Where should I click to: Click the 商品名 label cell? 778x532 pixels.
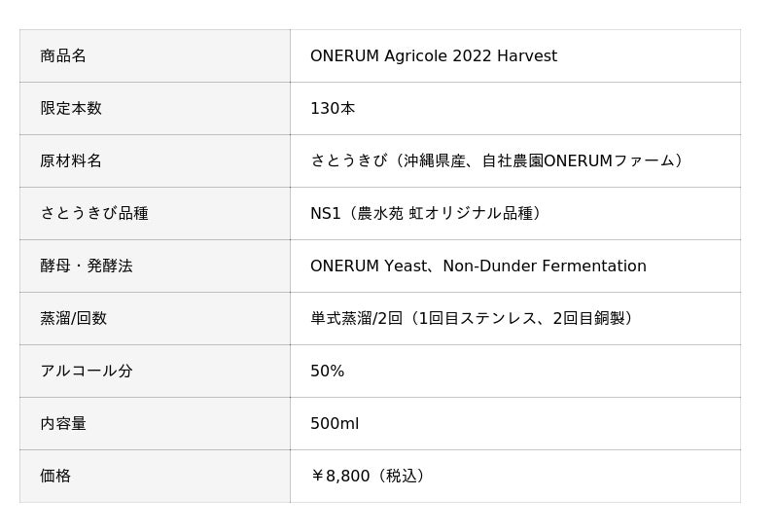(x=63, y=56)
